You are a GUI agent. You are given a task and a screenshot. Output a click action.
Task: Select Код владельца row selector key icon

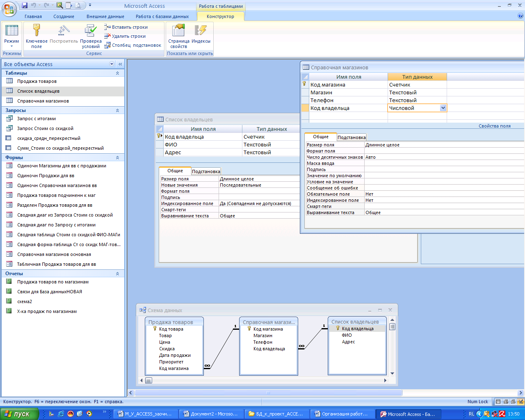160,137
